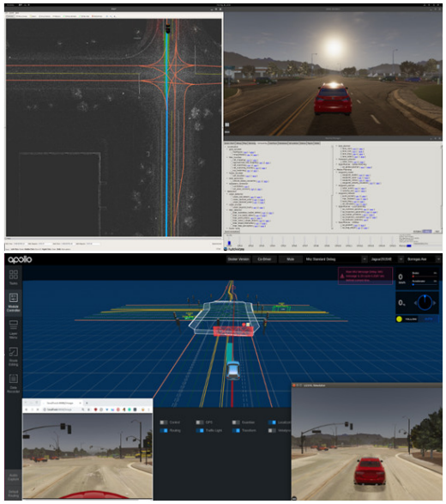Toggle the Control module switch
This screenshot has width=446, height=504.
point(164,422)
